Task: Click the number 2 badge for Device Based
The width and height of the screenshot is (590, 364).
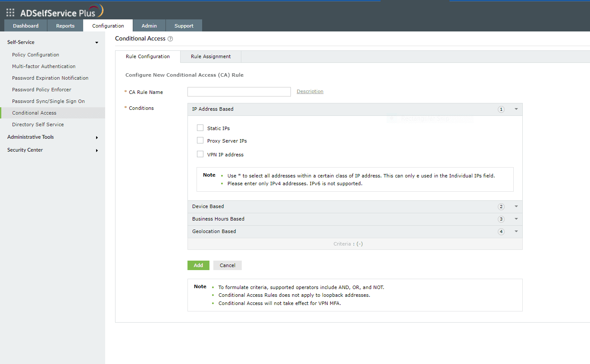Action: (501, 207)
